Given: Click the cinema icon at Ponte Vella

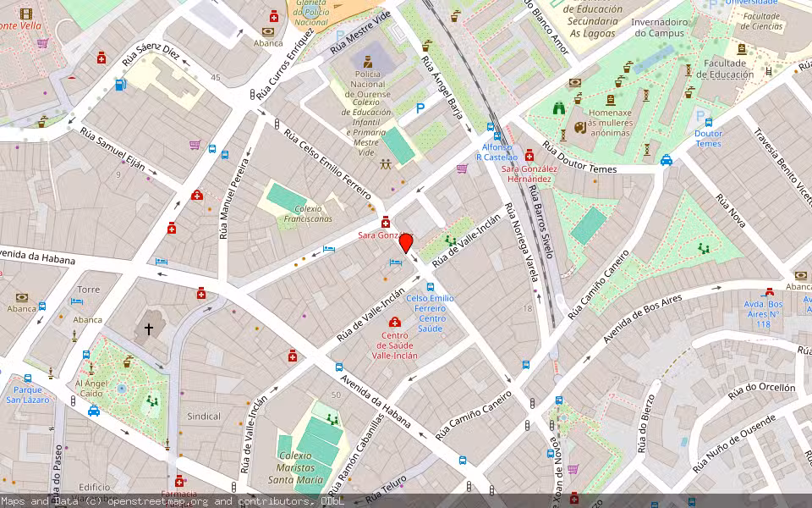Looking at the screenshot, I should 25,14.
